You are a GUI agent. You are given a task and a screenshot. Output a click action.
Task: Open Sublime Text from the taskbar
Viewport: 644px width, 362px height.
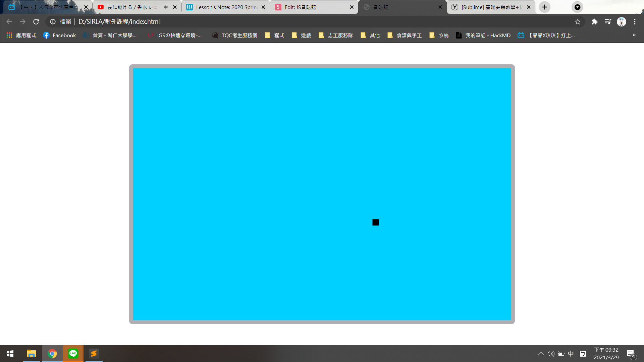[94, 354]
